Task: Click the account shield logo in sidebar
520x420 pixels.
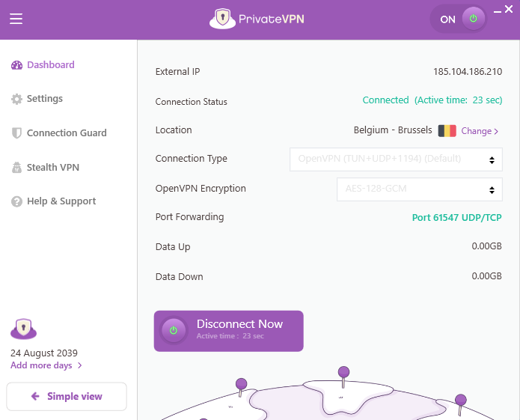Action: coord(23,329)
